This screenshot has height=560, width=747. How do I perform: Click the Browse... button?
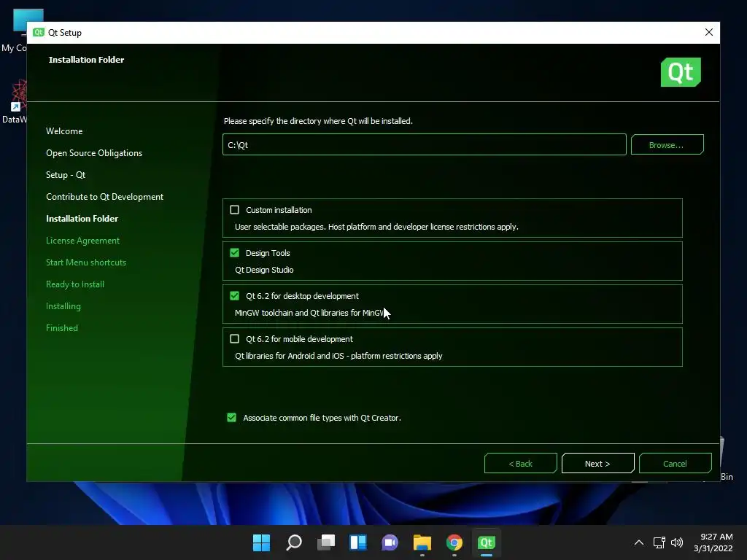(667, 145)
